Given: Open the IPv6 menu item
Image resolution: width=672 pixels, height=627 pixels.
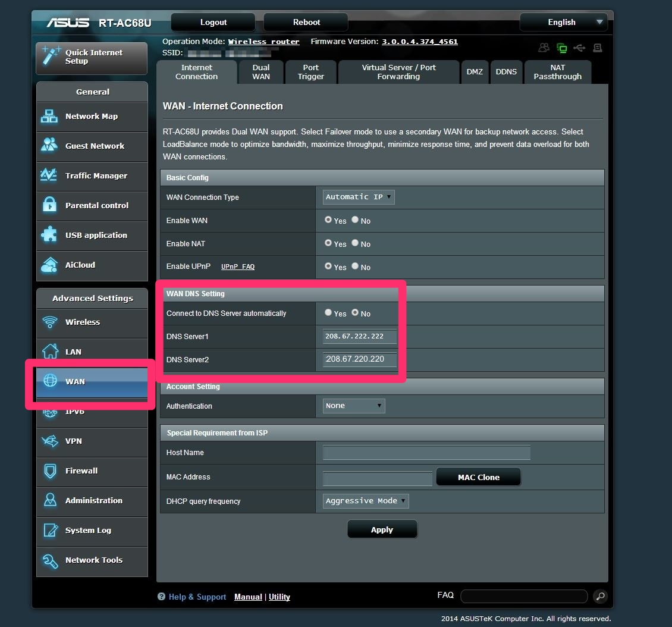Looking at the screenshot, I should (92, 413).
